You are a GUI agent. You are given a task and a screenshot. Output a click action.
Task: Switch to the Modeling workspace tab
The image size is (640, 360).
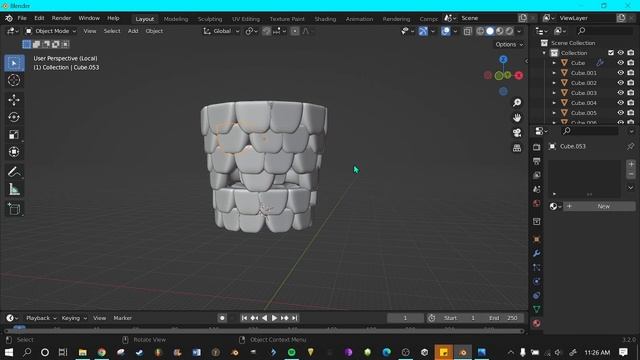(x=176, y=19)
